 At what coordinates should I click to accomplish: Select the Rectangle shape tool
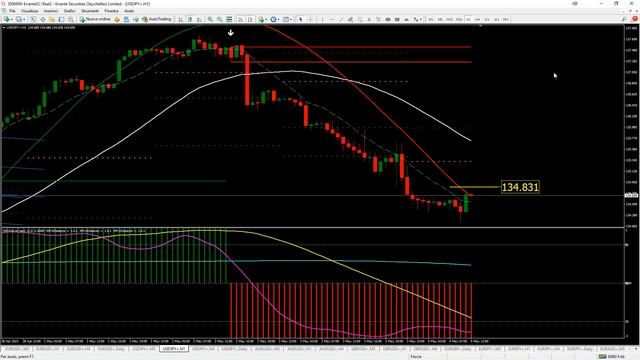click(397, 19)
